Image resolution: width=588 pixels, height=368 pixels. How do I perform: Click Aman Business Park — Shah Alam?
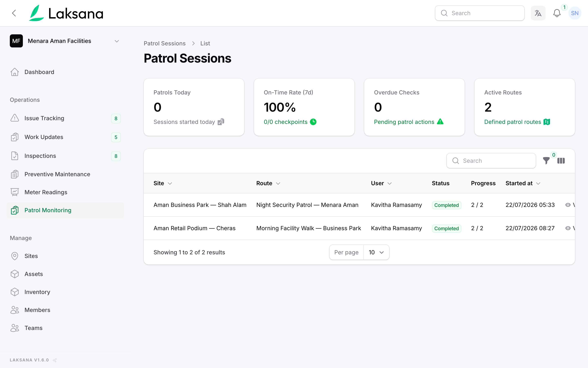(x=200, y=205)
